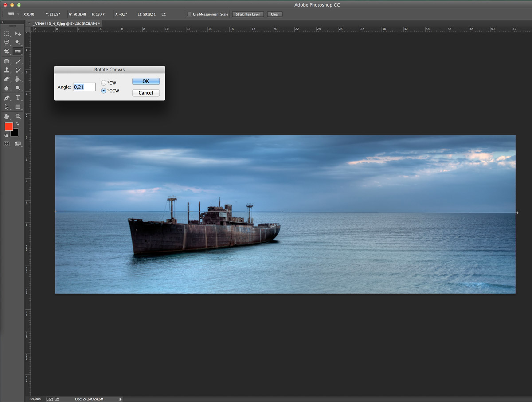
Task: Select the Hand tool
Action: click(7, 116)
